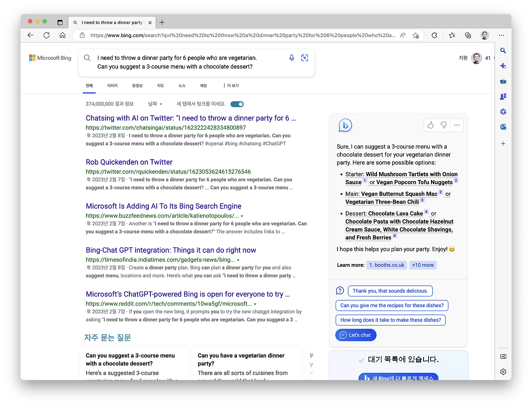Click 'Thank you, that sounds delicious.' suggestion
The width and height of the screenshot is (532, 407).
(x=390, y=291)
